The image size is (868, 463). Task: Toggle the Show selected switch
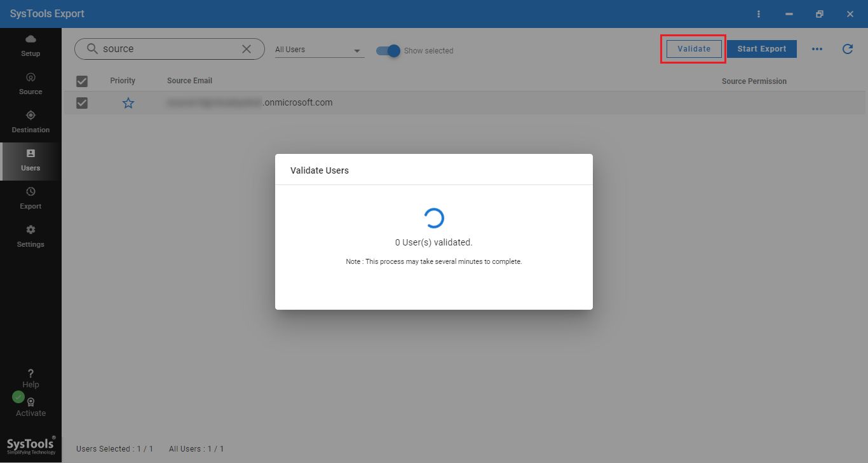coord(388,51)
